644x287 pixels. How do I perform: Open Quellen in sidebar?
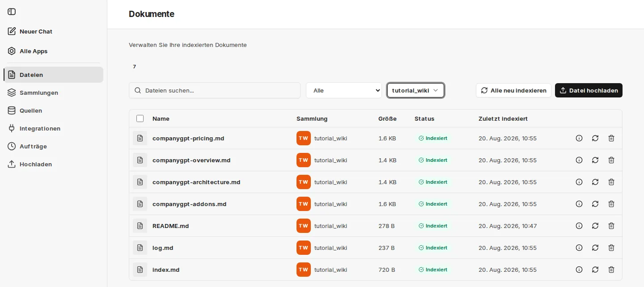tap(54, 110)
